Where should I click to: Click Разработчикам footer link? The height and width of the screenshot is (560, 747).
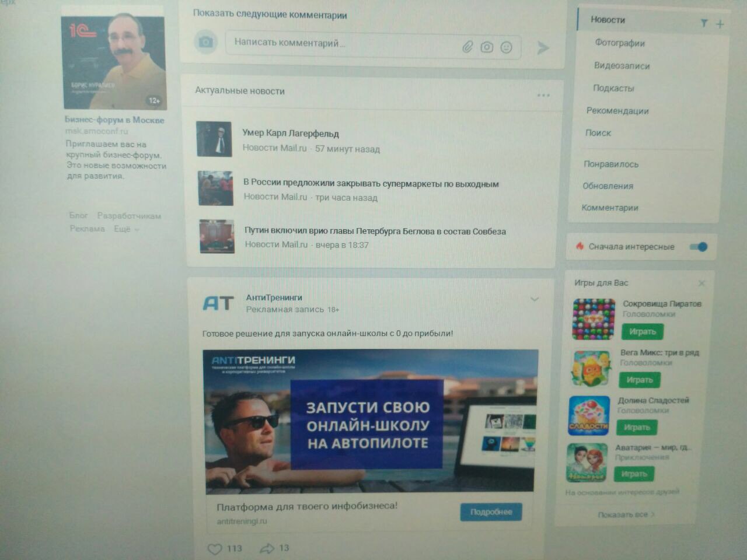point(129,216)
